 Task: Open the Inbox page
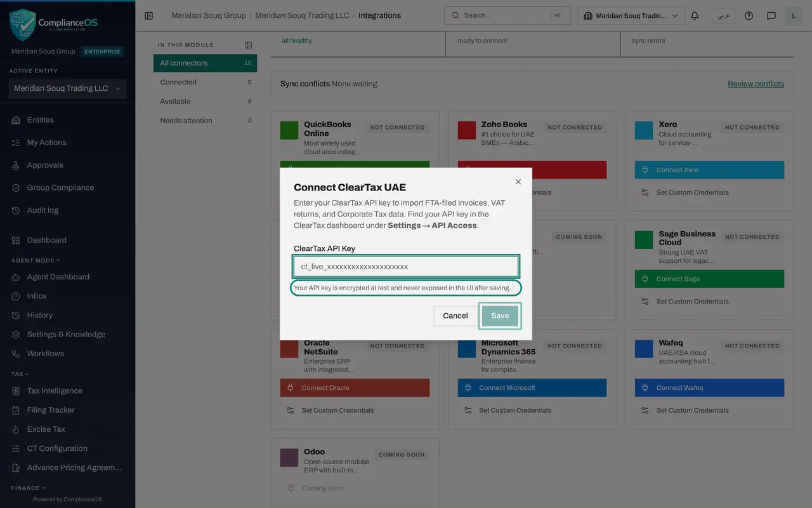[x=67, y=296]
